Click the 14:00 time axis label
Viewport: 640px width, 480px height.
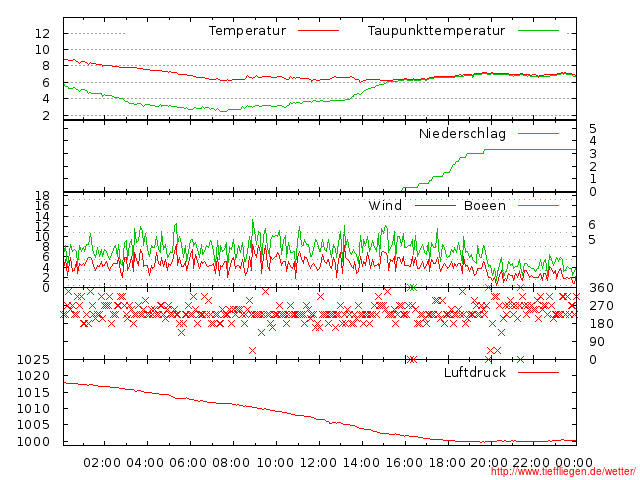pyautogui.click(x=361, y=463)
